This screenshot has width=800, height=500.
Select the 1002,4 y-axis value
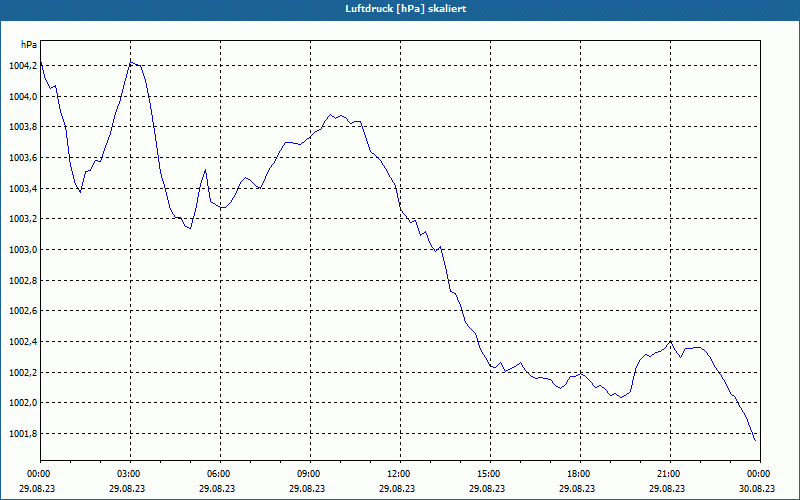coord(22,341)
